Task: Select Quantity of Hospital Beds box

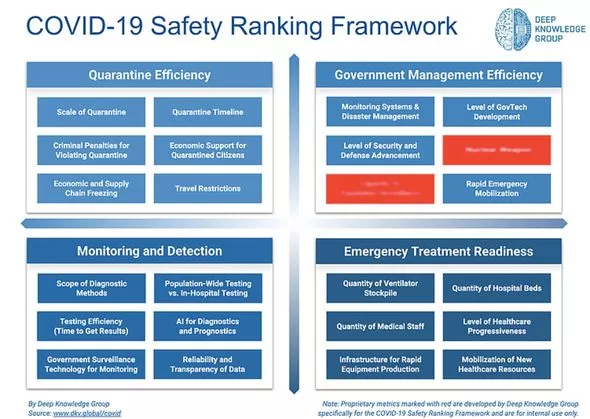Action: coord(497,288)
